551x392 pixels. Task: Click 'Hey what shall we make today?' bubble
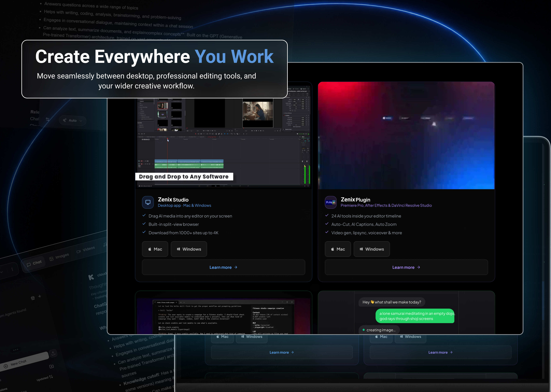click(392, 302)
